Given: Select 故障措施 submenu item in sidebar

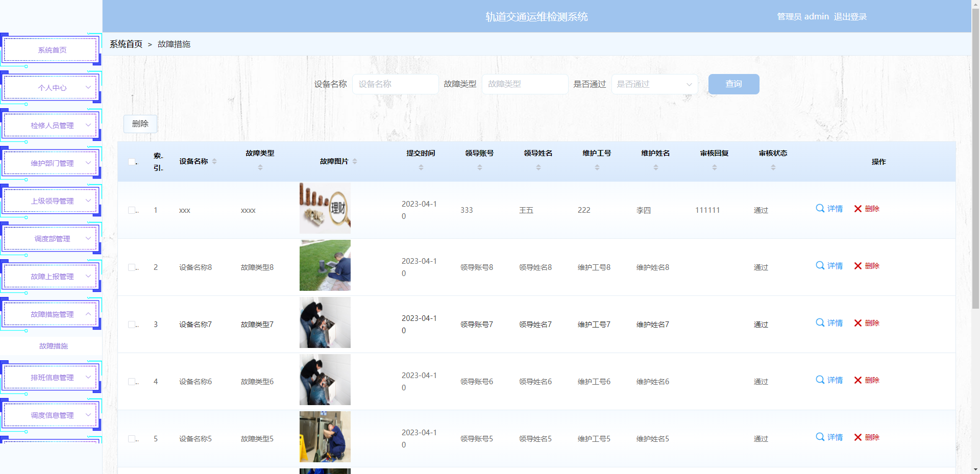Looking at the screenshot, I should tap(53, 346).
